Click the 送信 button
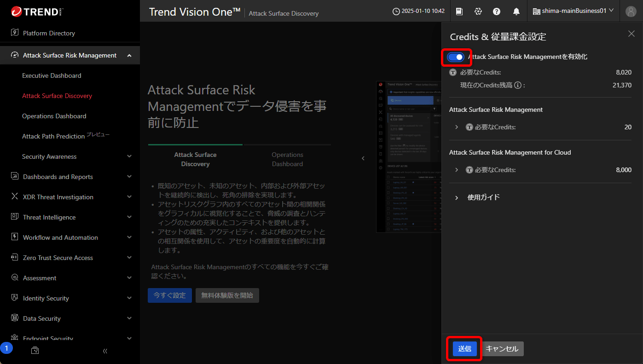 [x=465, y=349]
